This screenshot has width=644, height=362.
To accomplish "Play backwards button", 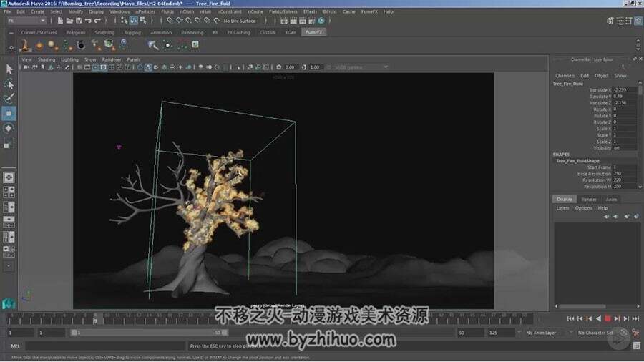I will coord(598,318).
